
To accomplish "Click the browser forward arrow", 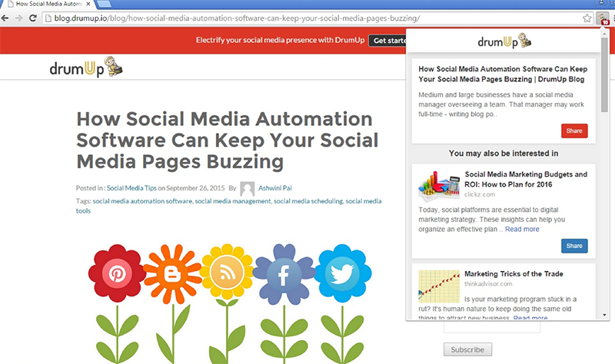I will point(18,18).
